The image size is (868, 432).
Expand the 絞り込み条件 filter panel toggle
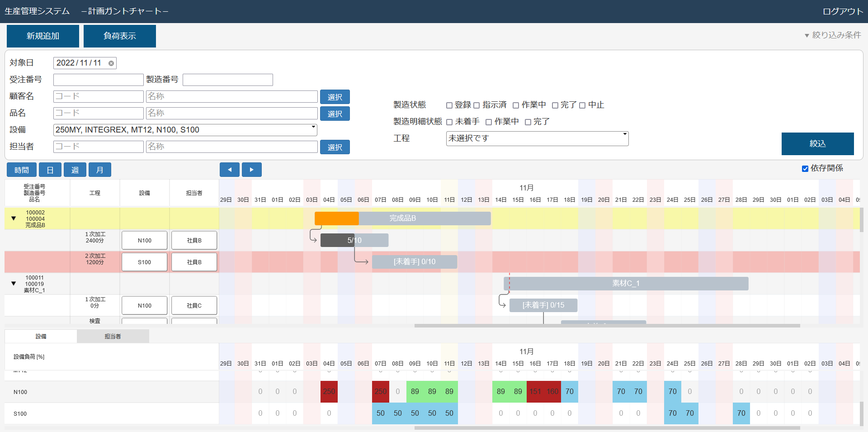point(832,35)
